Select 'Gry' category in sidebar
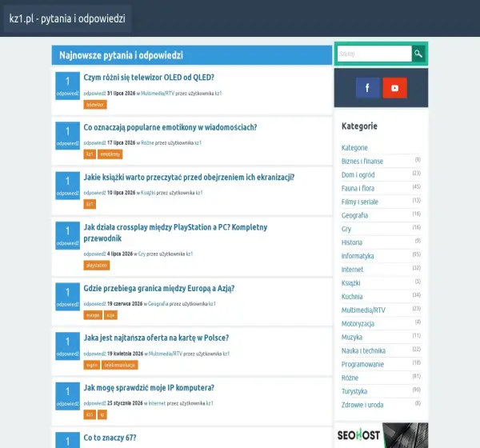The width and height of the screenshot is (480, 448). click(x=346, y=229)
